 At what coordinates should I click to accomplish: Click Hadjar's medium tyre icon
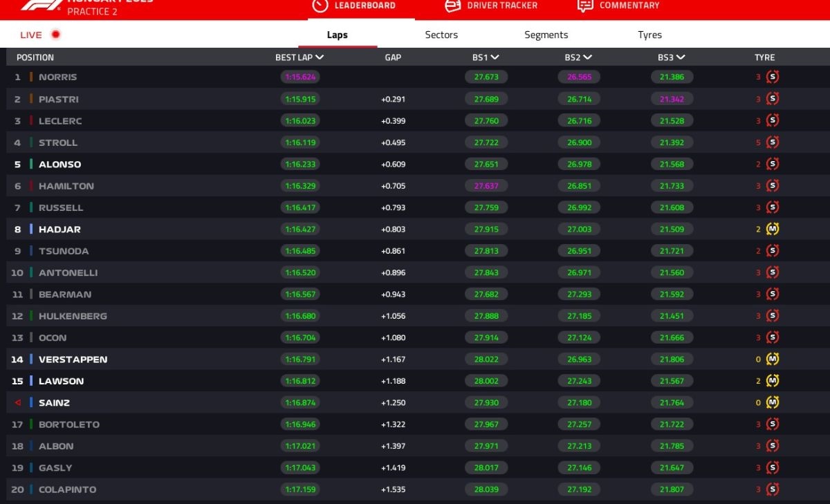pos(773,230)
